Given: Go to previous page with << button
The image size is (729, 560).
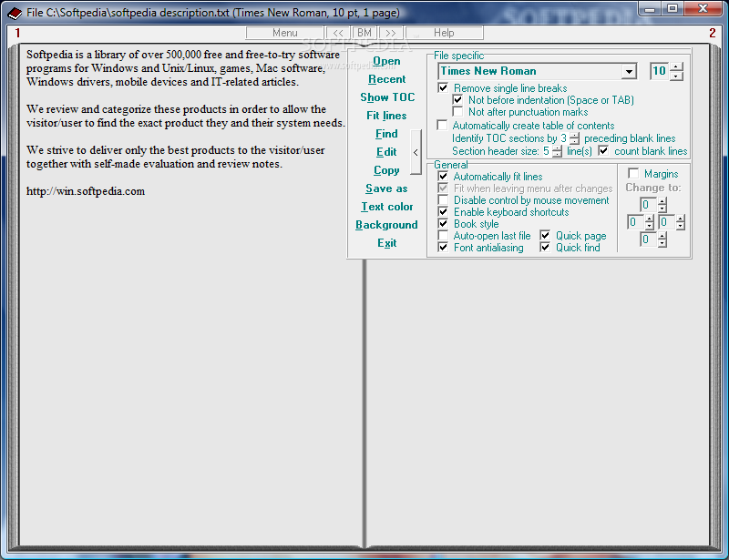Looking at the screenshot, I should 338,33.
